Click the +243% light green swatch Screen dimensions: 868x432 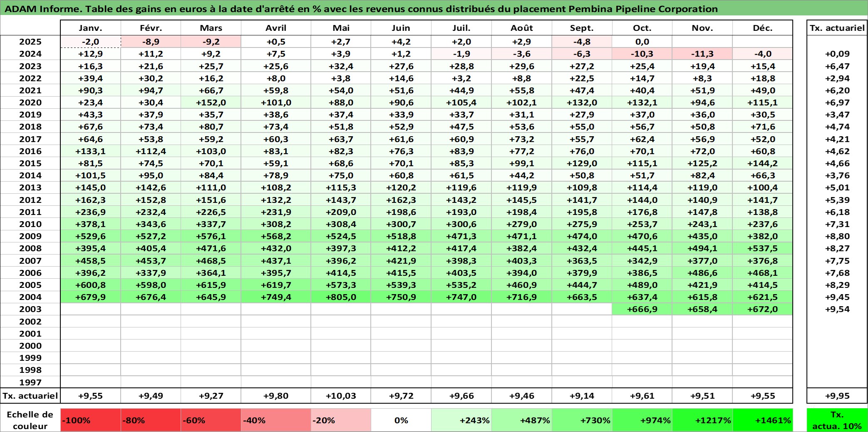[461, 420]
